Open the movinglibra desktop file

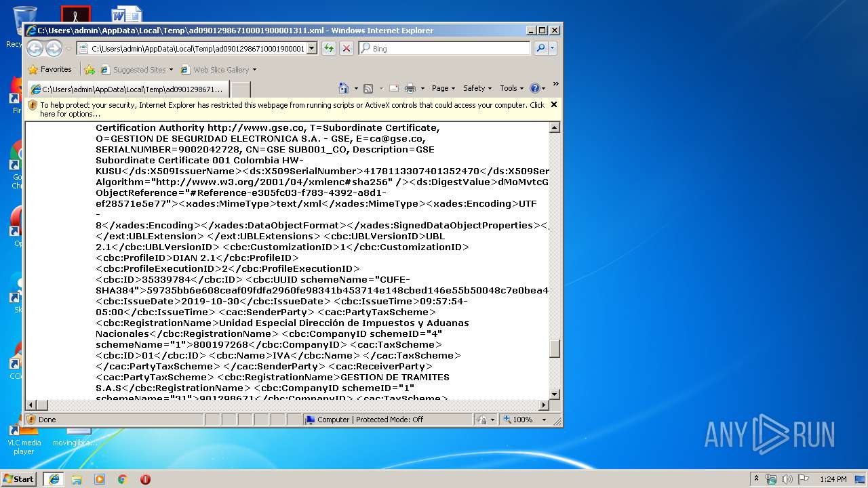point(75,439)
